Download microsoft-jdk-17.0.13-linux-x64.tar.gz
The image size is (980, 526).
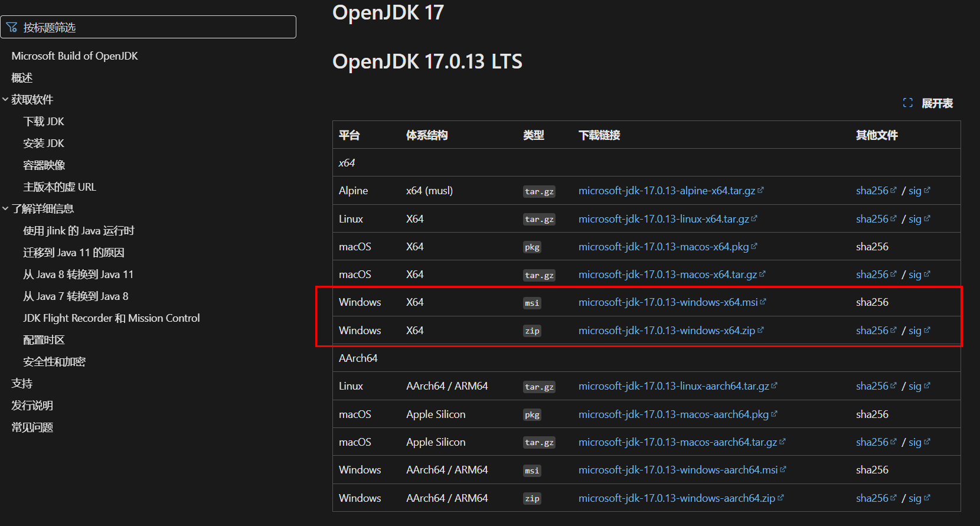(668, 218)
